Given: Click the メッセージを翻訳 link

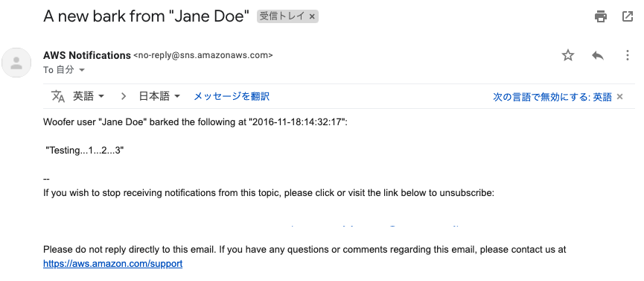Looking at the screenshot, I should tap(232, 96).
